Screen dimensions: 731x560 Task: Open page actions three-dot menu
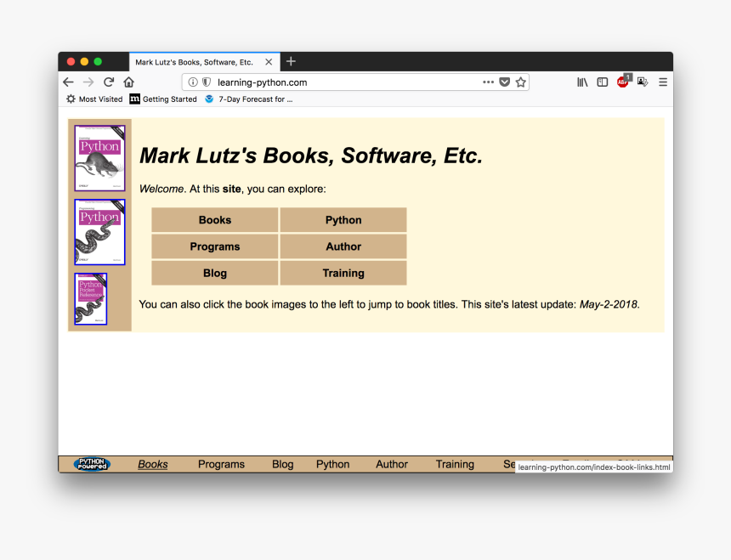pyautogui.click(x=488, y=82)
